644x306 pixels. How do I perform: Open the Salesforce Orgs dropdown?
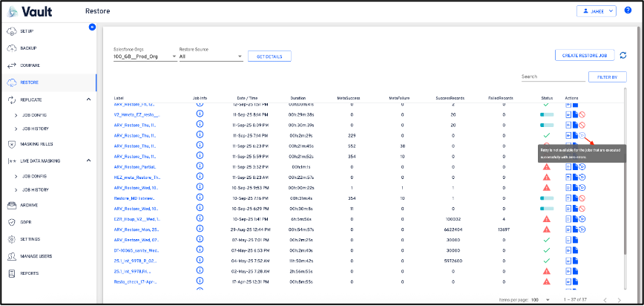click(144, 56)
